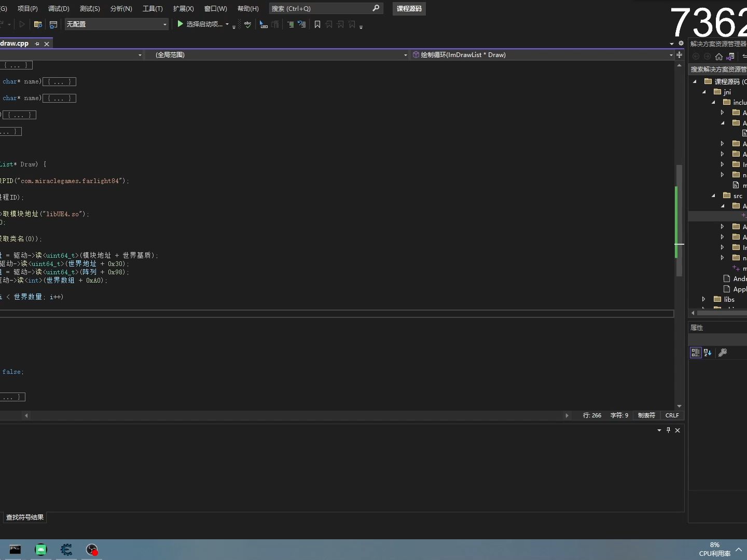
Task: Click the uncomment selected lines icon
Action: [x=275, y=24]
